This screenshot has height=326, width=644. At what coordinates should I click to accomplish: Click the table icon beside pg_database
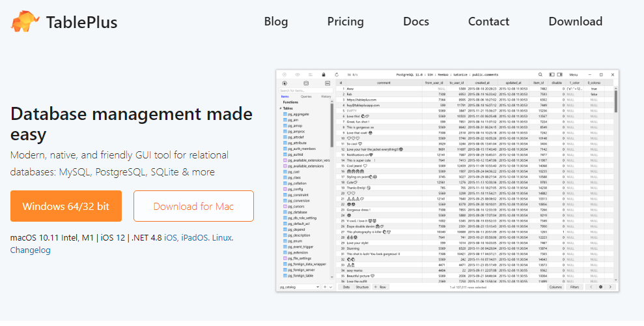pyautogui.click(x=285, y=212)
